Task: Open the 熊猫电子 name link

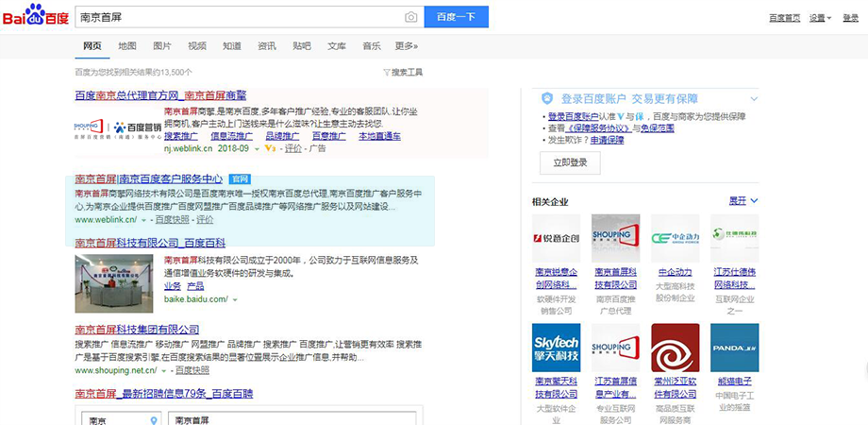Action: click(735, 382)
